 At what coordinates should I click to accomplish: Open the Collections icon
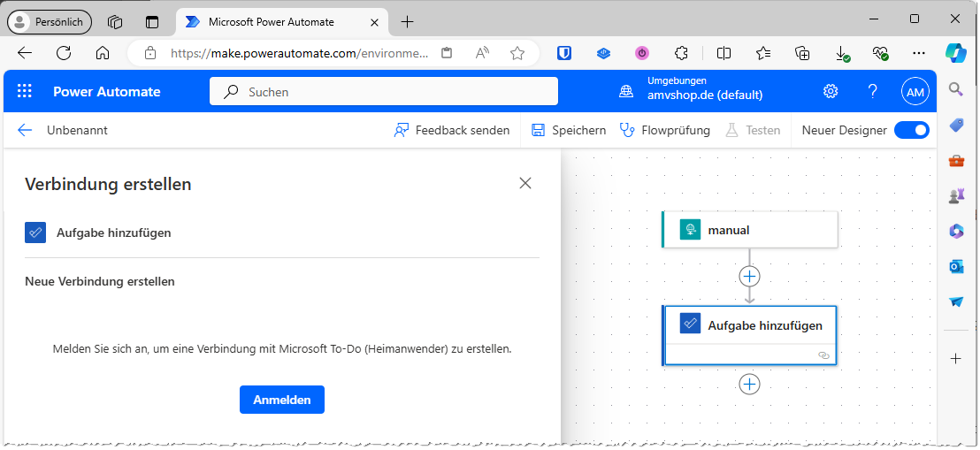tap(802, 53)
